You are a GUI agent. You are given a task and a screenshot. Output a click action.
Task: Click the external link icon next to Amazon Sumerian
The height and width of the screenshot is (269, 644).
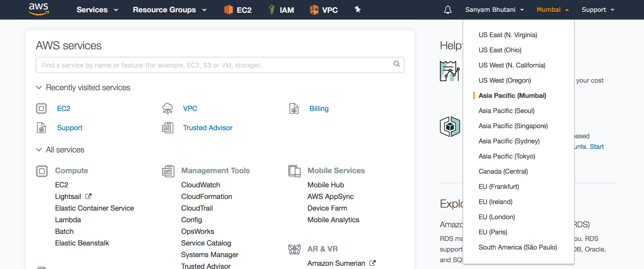pyautogui.click(x=373, y=263)
